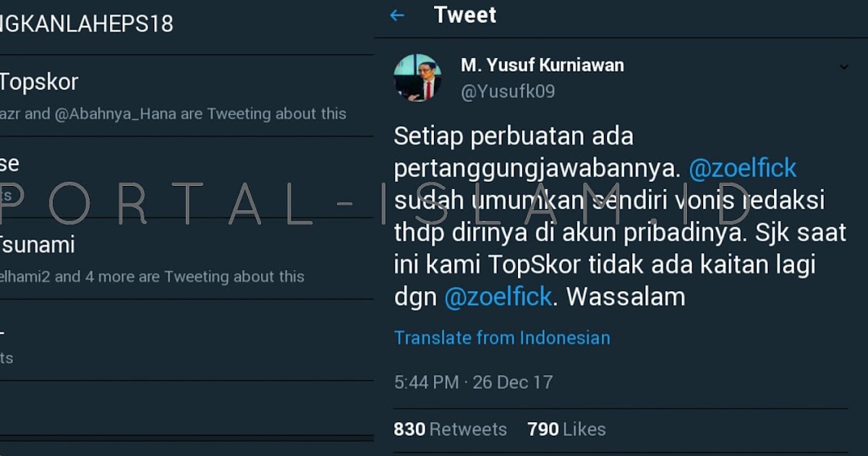Open the first @zoelfick mention in the tweet
Image resolution: width=868 pixels, height=456 pixels.
point(742,169)
